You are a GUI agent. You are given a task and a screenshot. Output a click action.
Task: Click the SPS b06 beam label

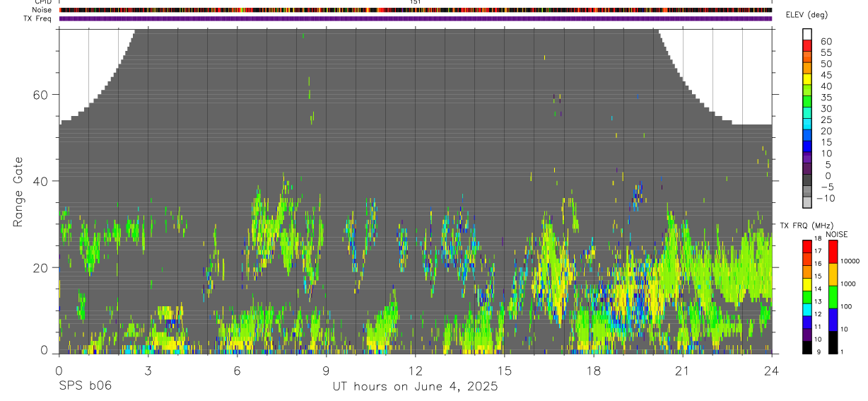point(85,386)
